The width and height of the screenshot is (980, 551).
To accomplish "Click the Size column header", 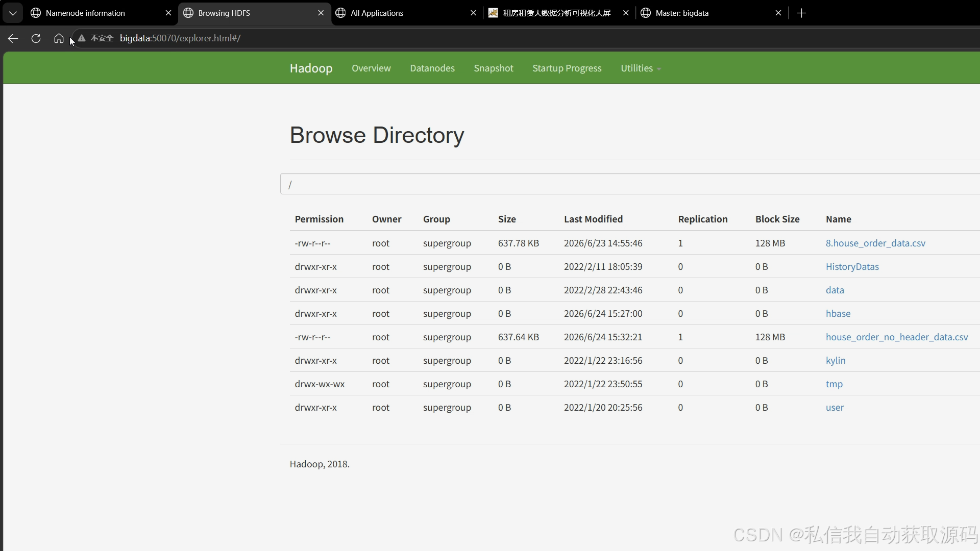I will pos(507,219).
